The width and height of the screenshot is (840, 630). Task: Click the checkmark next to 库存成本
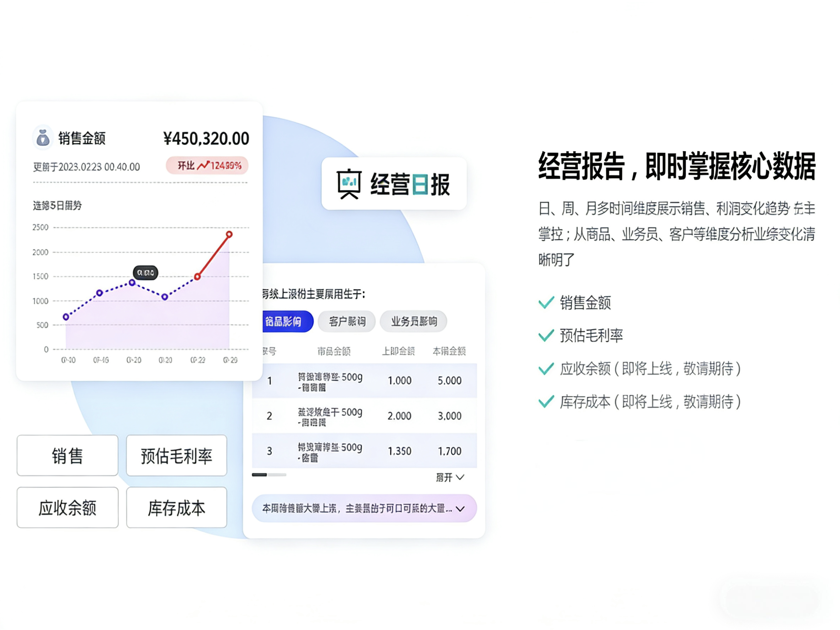[546, 402]
